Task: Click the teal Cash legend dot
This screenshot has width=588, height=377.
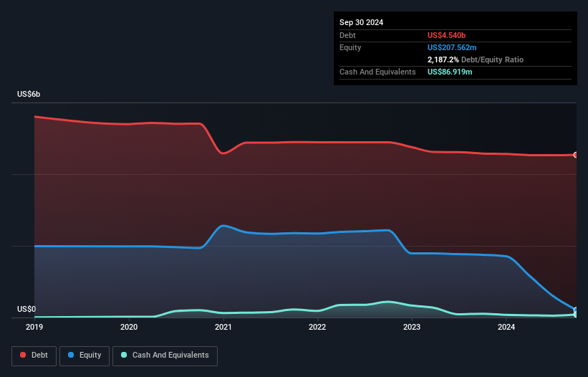Action: [124, 355]
